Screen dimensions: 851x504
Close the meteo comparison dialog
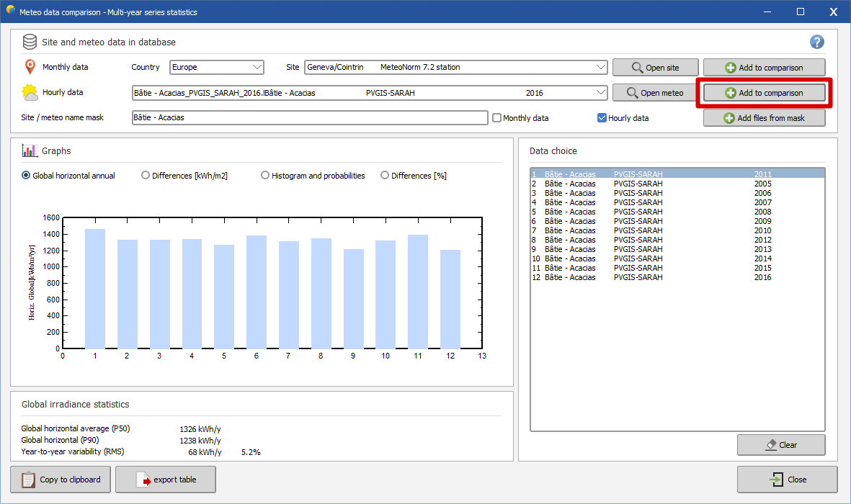click(787, 480)
